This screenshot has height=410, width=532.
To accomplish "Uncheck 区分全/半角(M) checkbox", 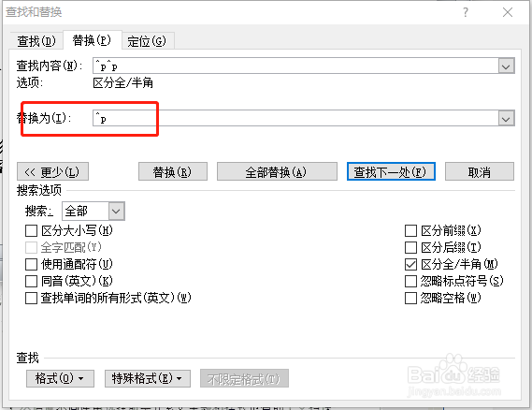I will [x=410, y=264].
